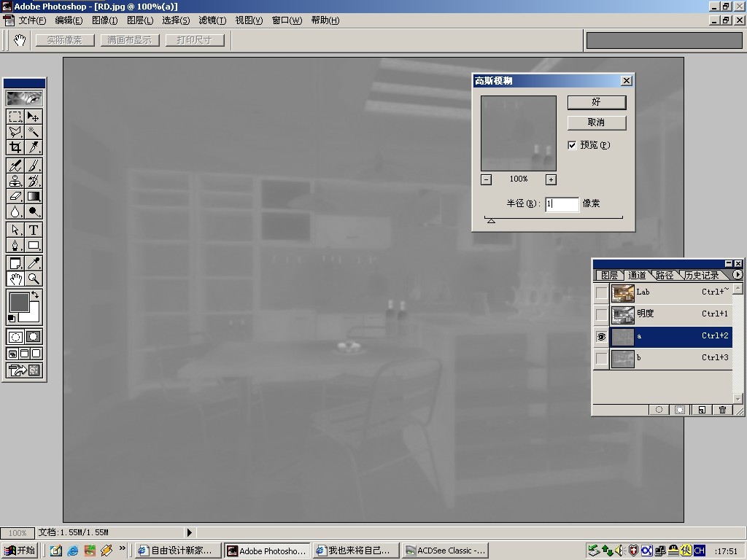Switch to Quick Mask Mode
This screenshot has height=560, width=747.
point(34,337)
